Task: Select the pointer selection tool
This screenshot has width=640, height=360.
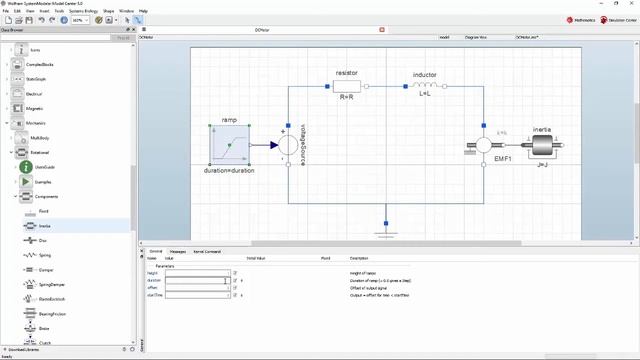Action: click(x=127, y=20)
